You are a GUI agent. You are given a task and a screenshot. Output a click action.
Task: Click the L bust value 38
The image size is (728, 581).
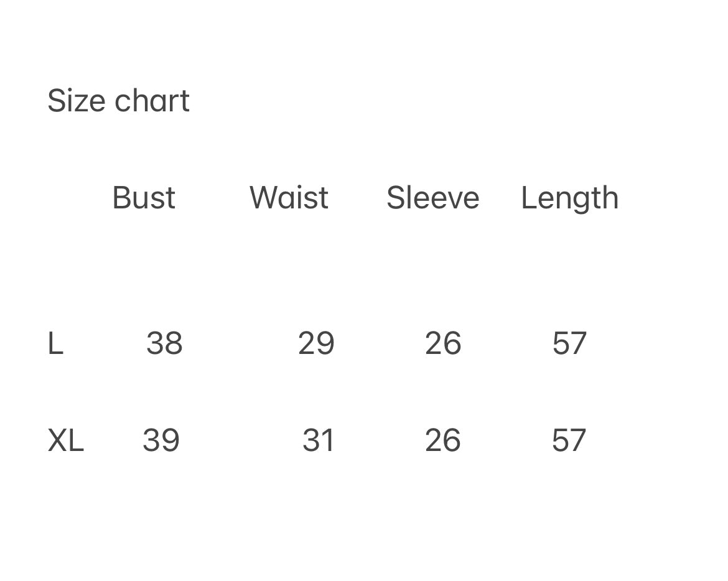tap(164, 343)
